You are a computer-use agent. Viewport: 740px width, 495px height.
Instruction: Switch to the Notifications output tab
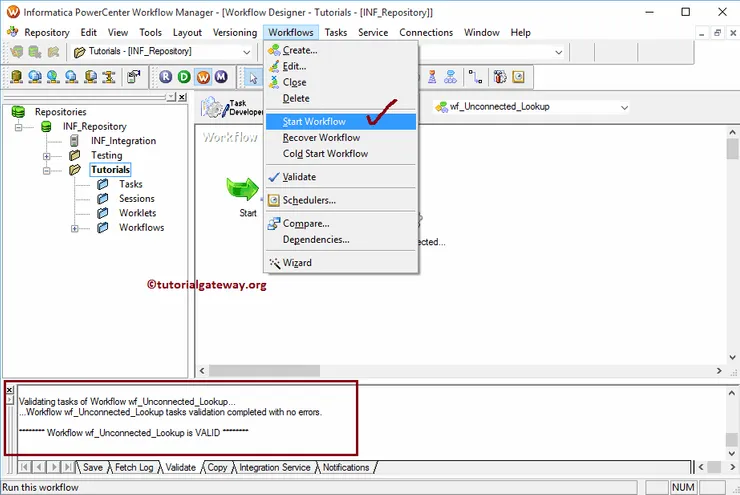[346, 468]
